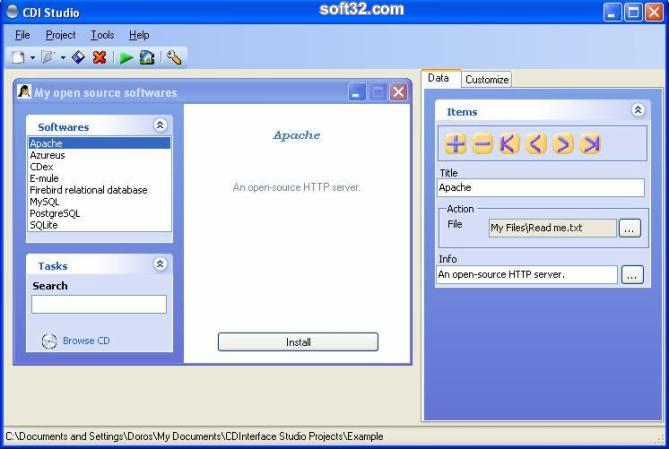Add a new item with plus icon
Screen dimensions: 669x449
456,144
